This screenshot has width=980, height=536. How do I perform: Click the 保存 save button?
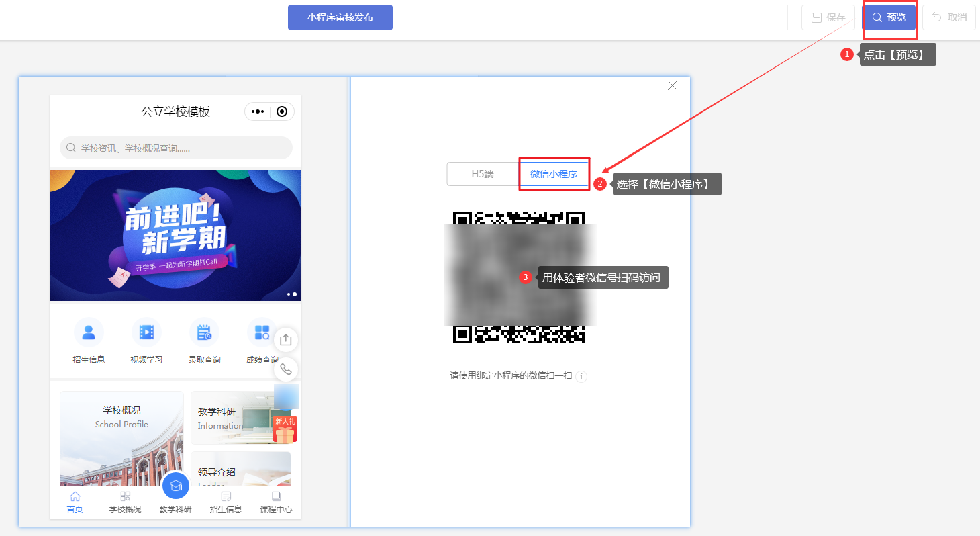[828, 17]
